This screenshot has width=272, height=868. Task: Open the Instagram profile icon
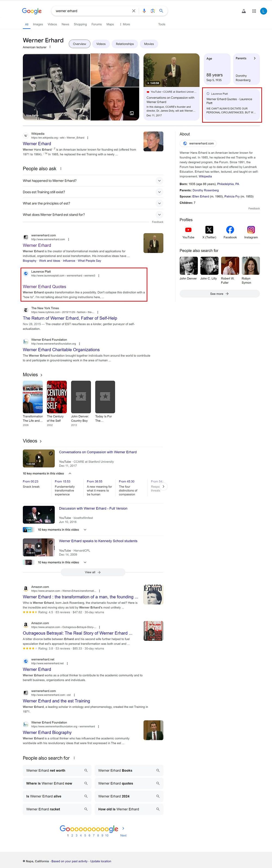tap(251, 230)
